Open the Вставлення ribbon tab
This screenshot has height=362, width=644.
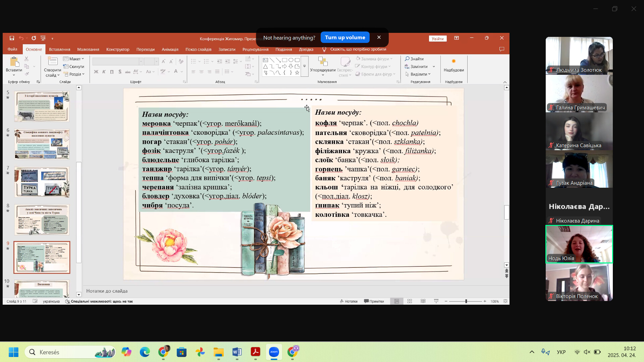pyautogui.click(x=59, y=50)
